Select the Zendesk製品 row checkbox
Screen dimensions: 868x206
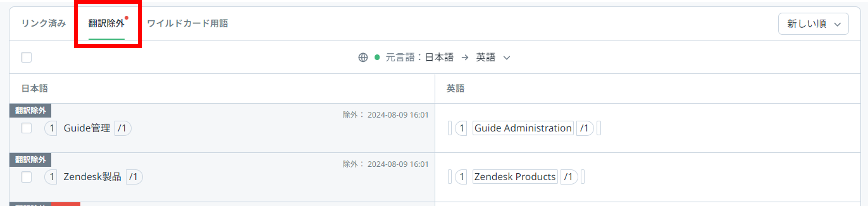click(x=26, y=177)
